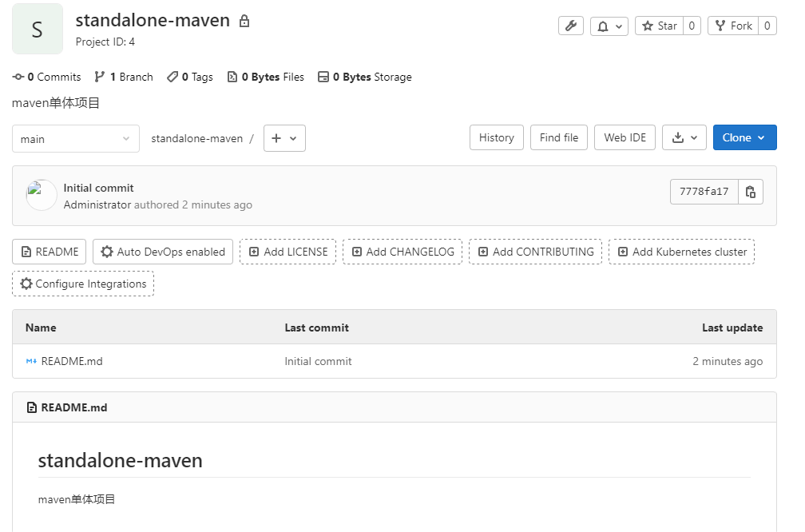Open the notification bell dropdown
This screenshot has height=532, width=805.
(609, 26)
